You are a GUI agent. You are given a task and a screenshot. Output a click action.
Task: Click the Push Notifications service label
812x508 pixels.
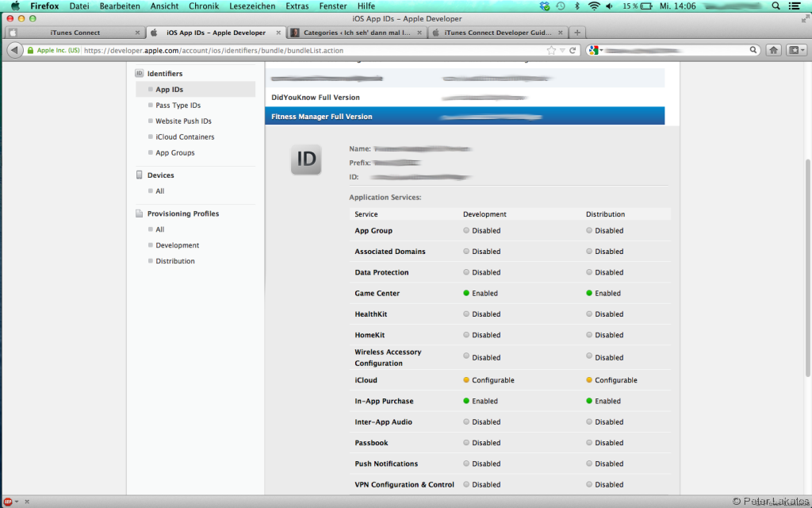pos(386,464)
